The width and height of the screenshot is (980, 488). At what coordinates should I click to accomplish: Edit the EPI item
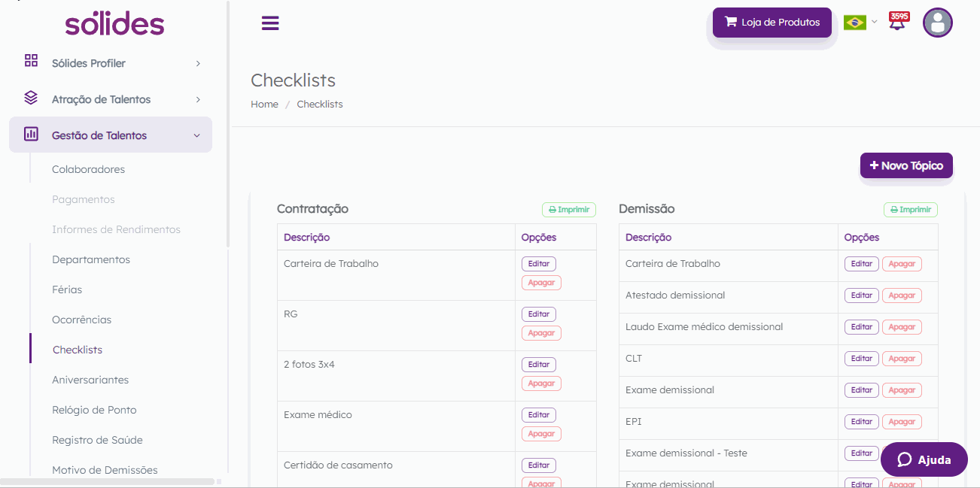pos(862,422)
